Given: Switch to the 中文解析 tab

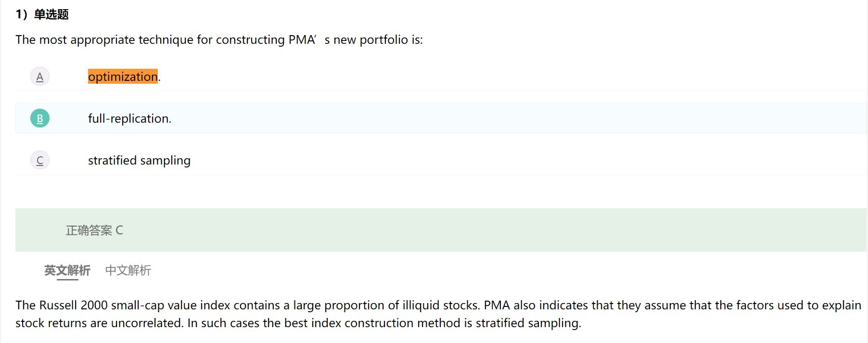Looking at the screenshot, I should click(128, 270).
